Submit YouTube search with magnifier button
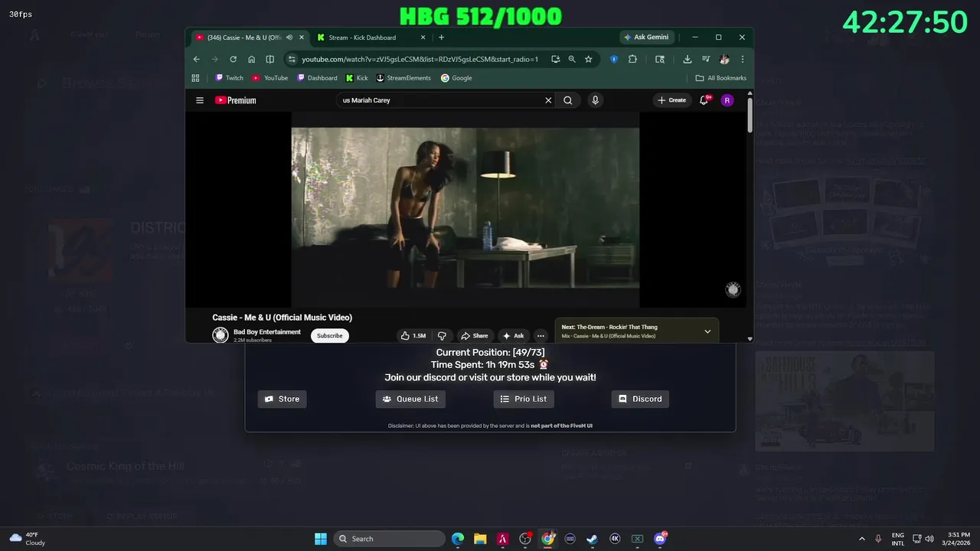The width and height of the screenshot is (980, 551). click(568, 100)
